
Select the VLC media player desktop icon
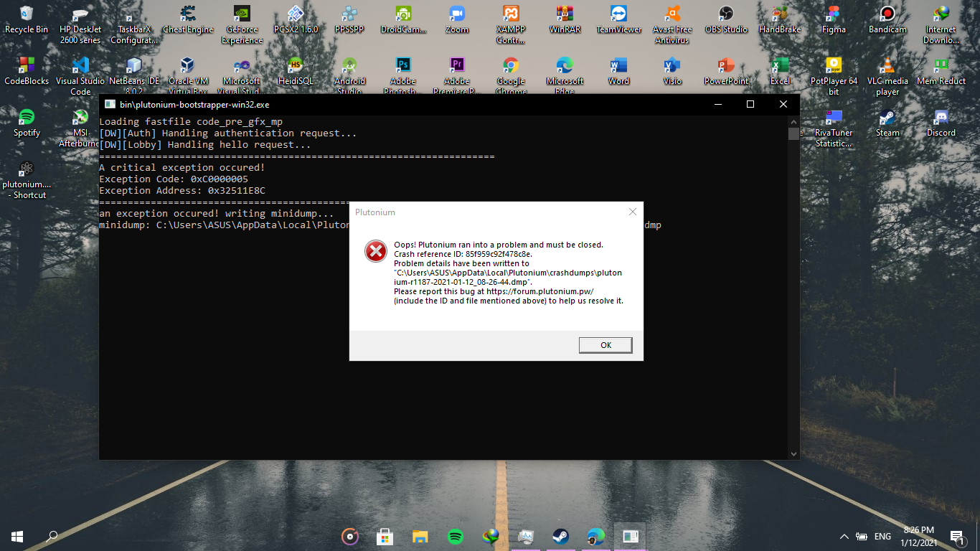887,76
